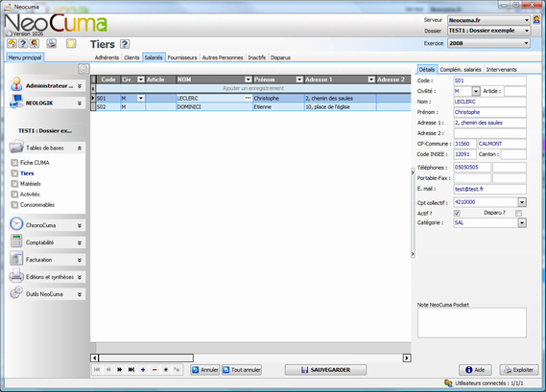The image size is (546, 392).
Task: Switch to the Fournisseurs tab
Action: tap(182, 58)
